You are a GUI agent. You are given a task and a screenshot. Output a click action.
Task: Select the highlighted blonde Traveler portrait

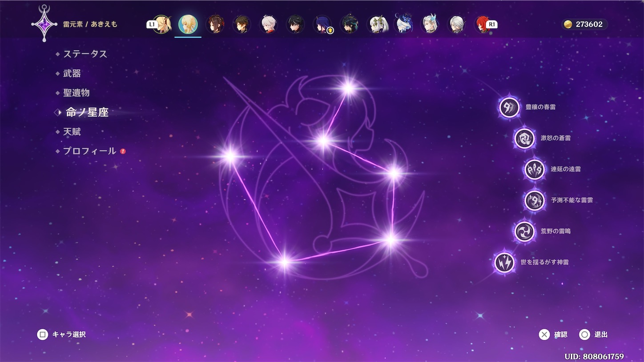(x=188, y=24)
